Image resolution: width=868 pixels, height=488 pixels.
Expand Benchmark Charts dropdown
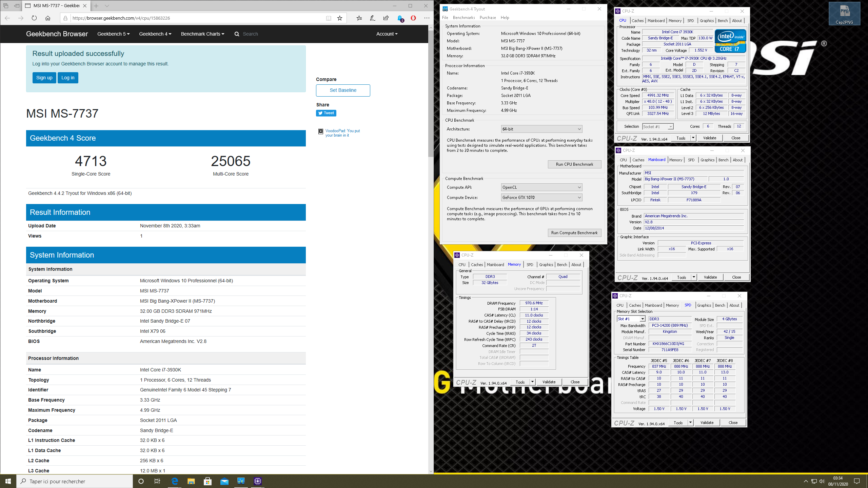[x=202, y=34]
